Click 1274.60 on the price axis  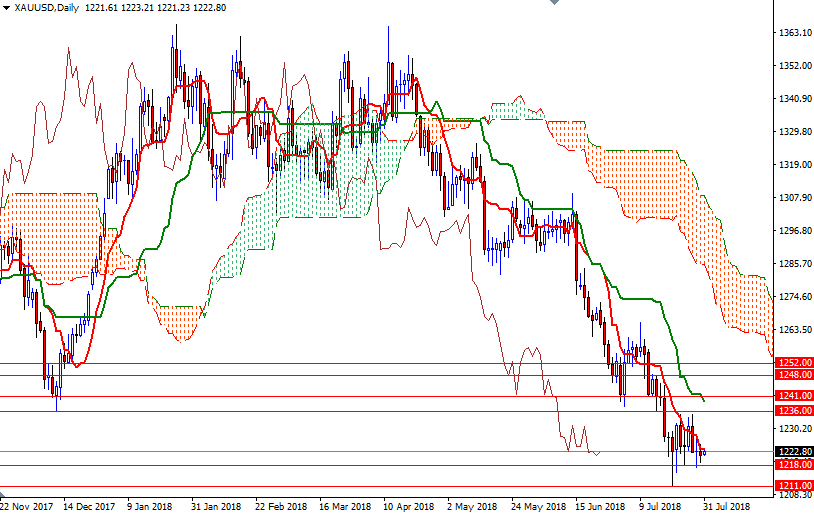pyautogui.click(x=794, y=297)
